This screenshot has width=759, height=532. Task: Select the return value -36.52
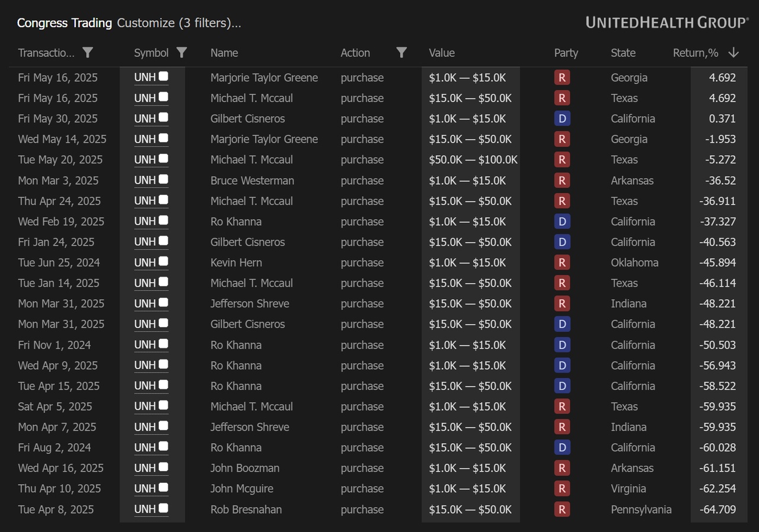pyautogui.click(x=720, y=180)
